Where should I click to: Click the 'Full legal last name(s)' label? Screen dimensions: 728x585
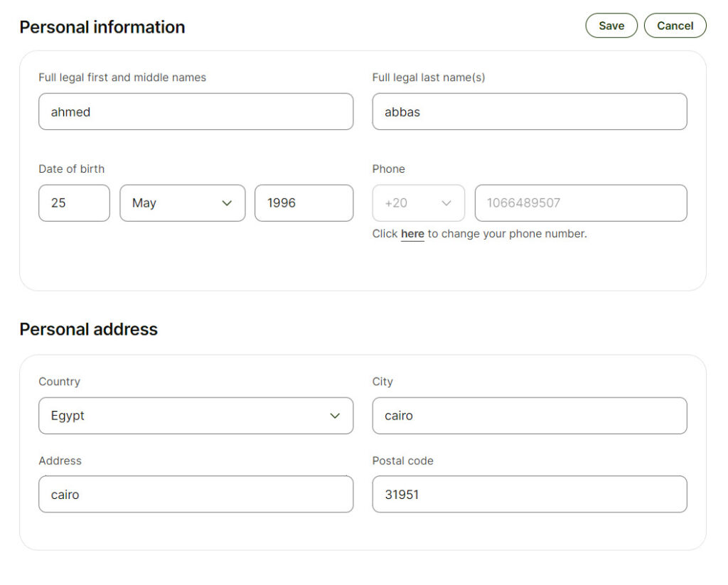point(429,77)
